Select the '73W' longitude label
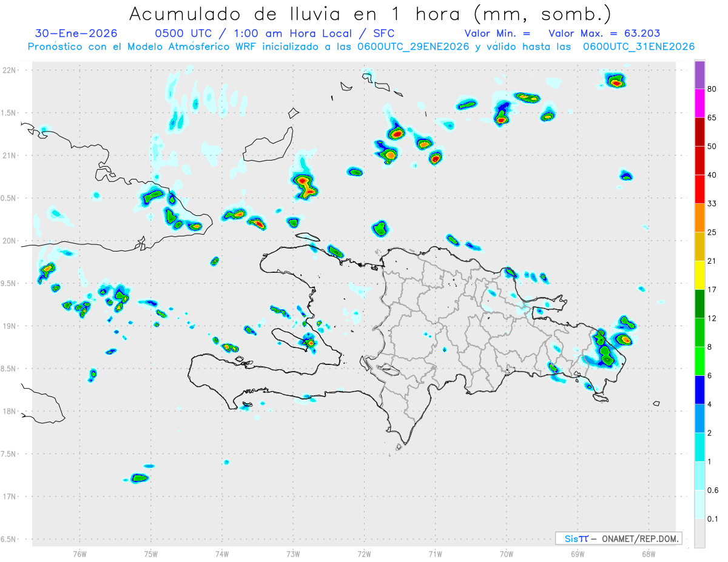The height and width of the screenshot is (562, 728). click(x=293, y=554)
